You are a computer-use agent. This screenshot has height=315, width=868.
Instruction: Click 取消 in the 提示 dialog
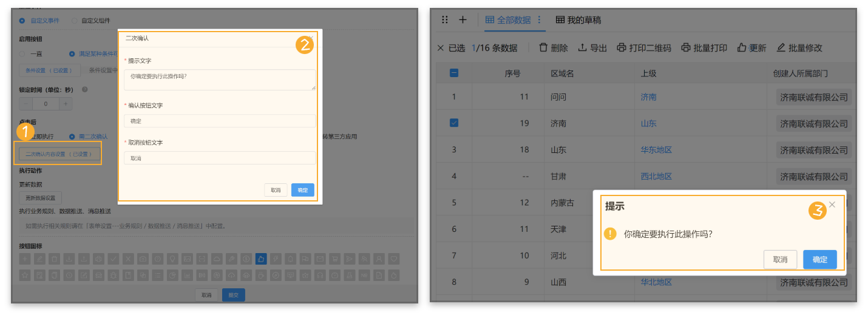(x=781, y=259)
